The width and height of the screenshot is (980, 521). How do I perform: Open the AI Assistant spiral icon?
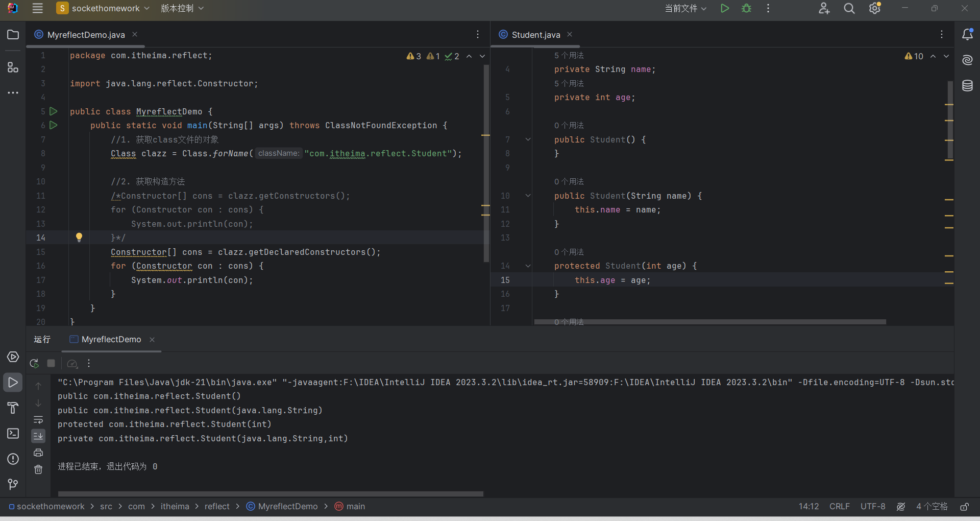(967, 60)
